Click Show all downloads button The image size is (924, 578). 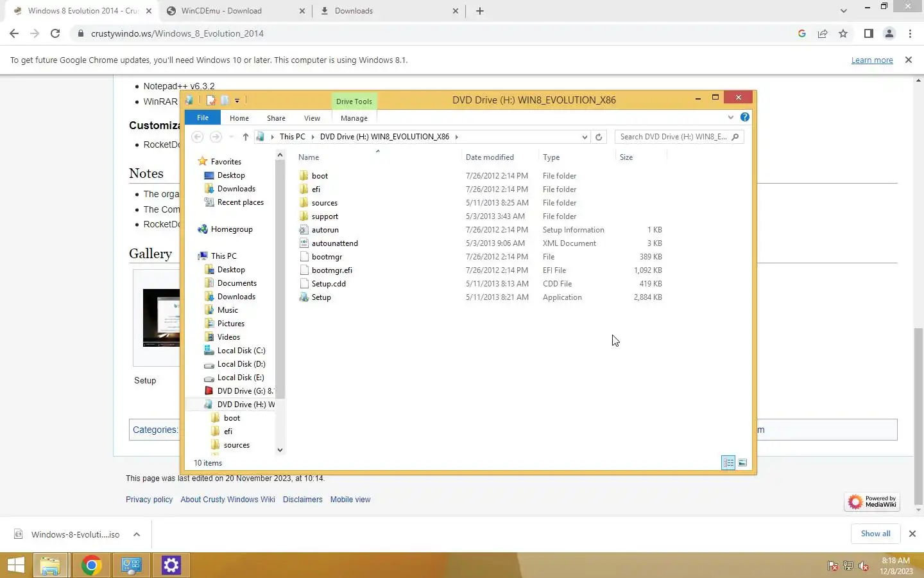[x=875, y=534]
